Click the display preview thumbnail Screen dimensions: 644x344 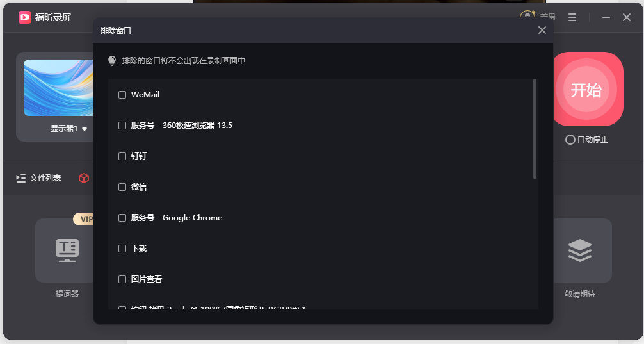[x=58, y=88]
